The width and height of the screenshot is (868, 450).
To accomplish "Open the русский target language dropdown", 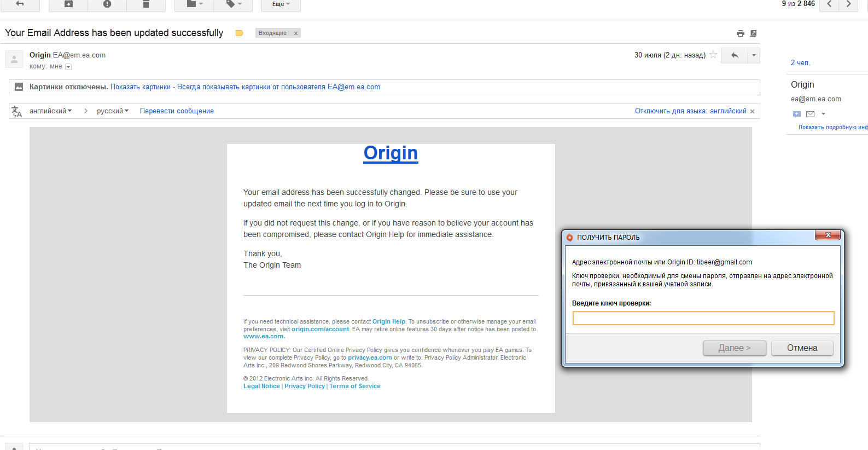I will point(113,111).
